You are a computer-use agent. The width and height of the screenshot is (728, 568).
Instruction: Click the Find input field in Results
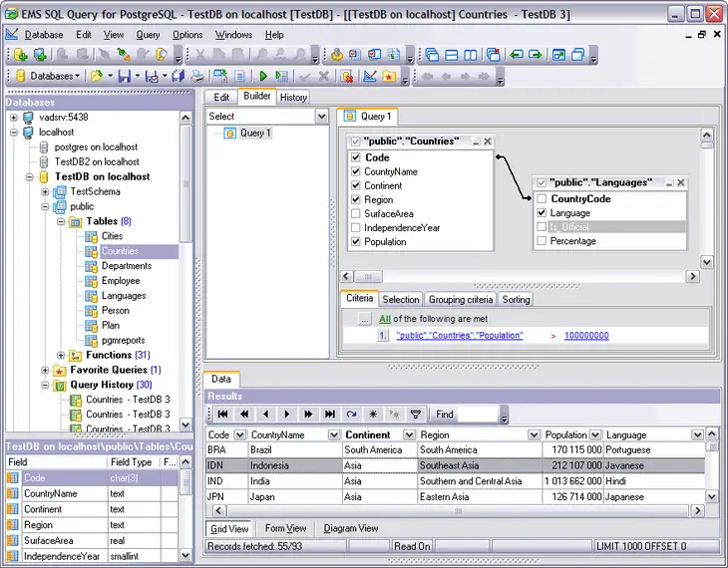coord(477,415)
